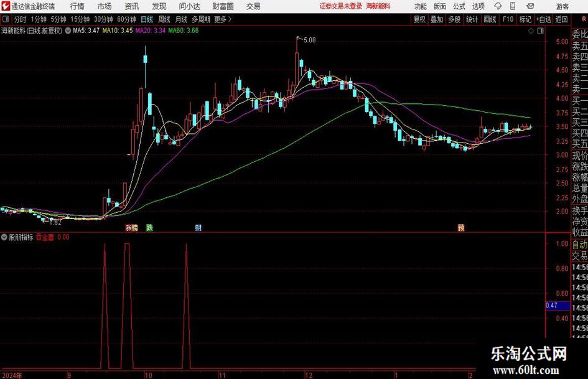Click the orange 预 event marker
Viewport: 588px width, 379px height.
(461, 227)
